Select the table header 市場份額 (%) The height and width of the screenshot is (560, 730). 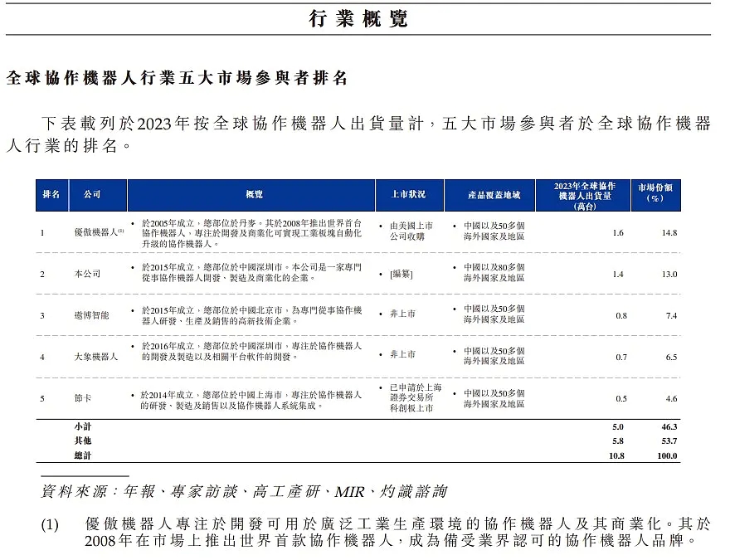(655, 192)
